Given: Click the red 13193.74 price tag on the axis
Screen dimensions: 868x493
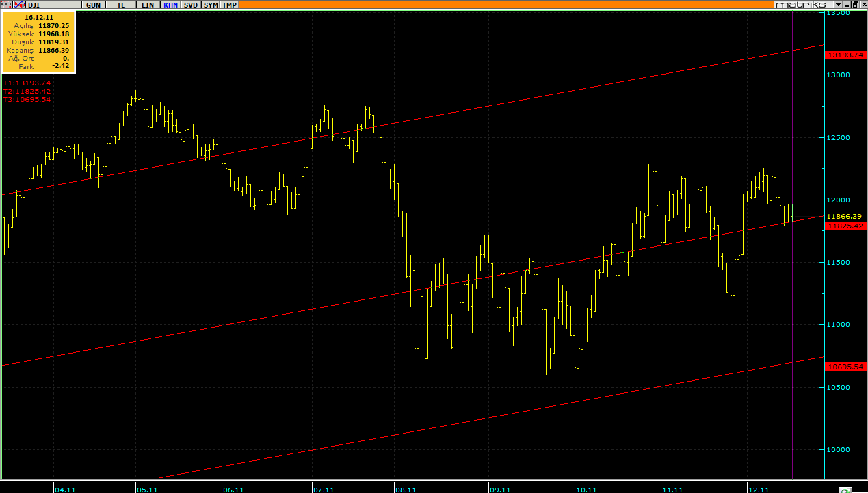Looking at the screenshot, I should 845,55.
